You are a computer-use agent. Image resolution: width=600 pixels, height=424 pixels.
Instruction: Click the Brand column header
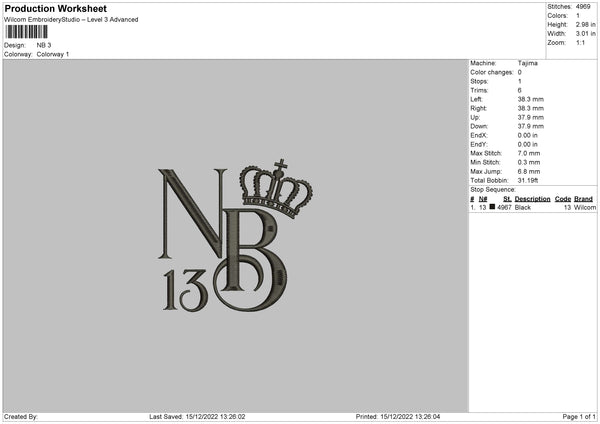[584, 199]
